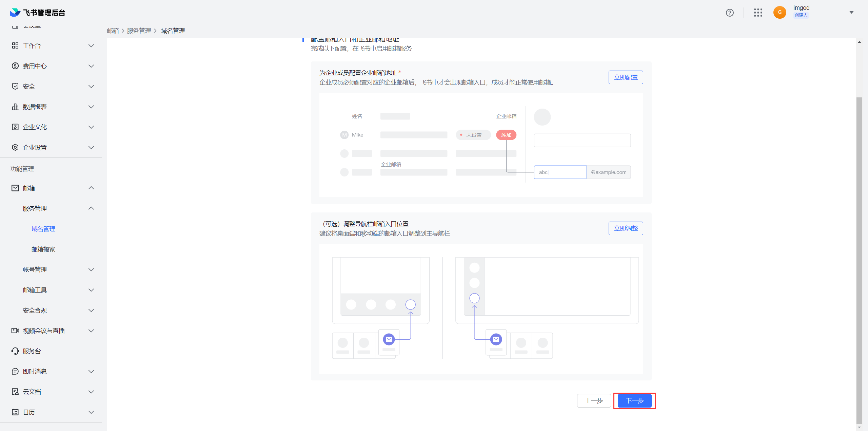The image size is (868, 431).
Task: Click the 安全 shield icon
Action: (x=15, y=86)
